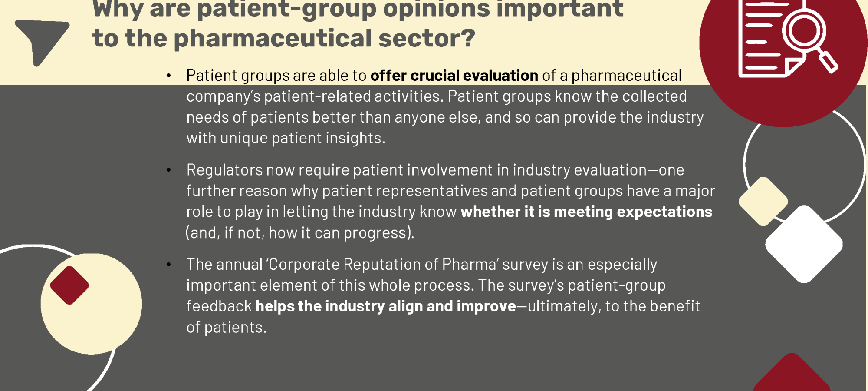Select the heading 'Why are patient-group opinions important'

coord(358,9)
